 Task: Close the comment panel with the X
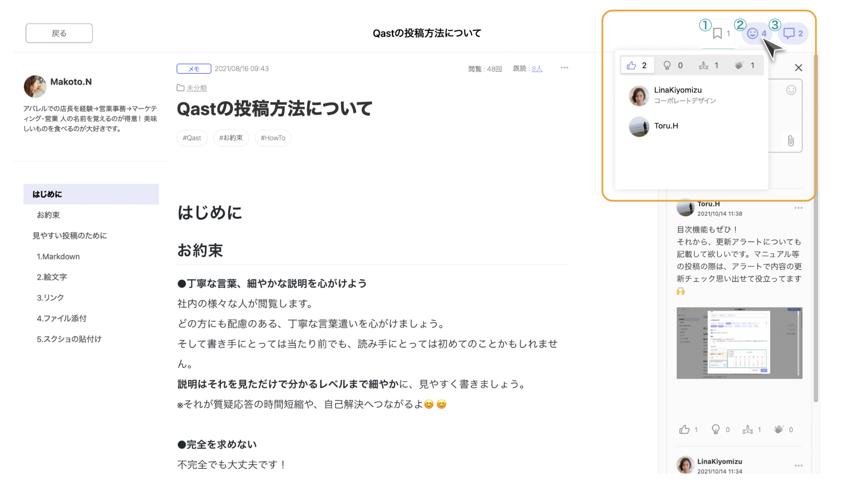(x=798, y=68)
